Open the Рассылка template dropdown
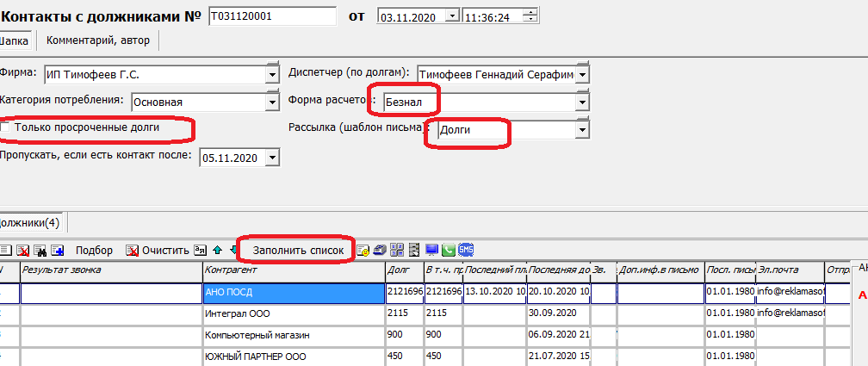Screen dimensions: 868x366 click(582, 129)
